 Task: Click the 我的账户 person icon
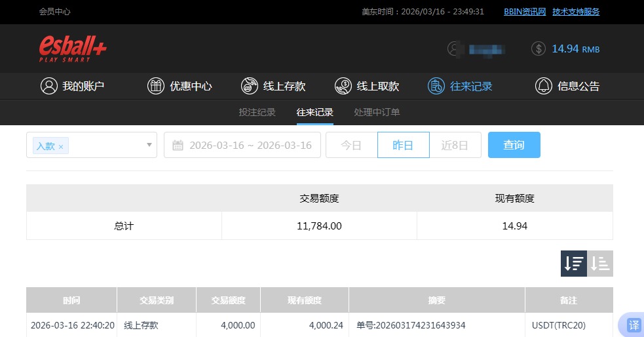pos(49,86)
